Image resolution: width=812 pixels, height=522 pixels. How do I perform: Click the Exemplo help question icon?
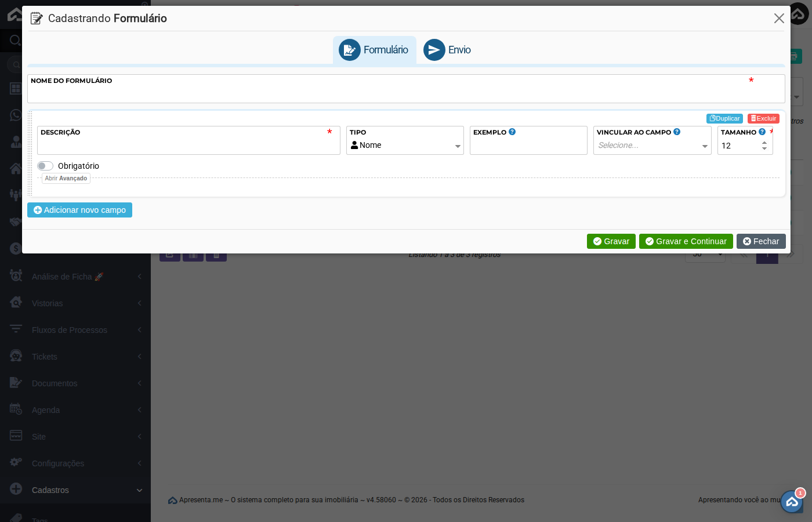[512, 132]
